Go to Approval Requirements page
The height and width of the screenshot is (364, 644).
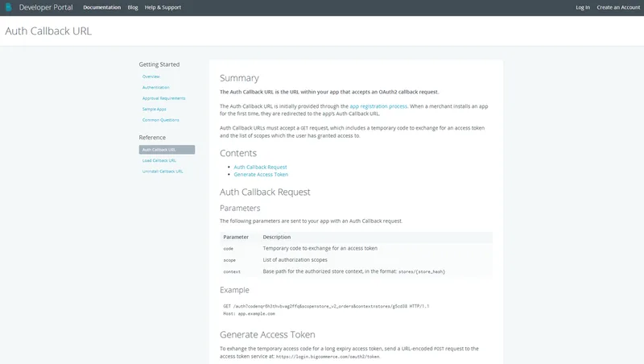tap(164, 98)
